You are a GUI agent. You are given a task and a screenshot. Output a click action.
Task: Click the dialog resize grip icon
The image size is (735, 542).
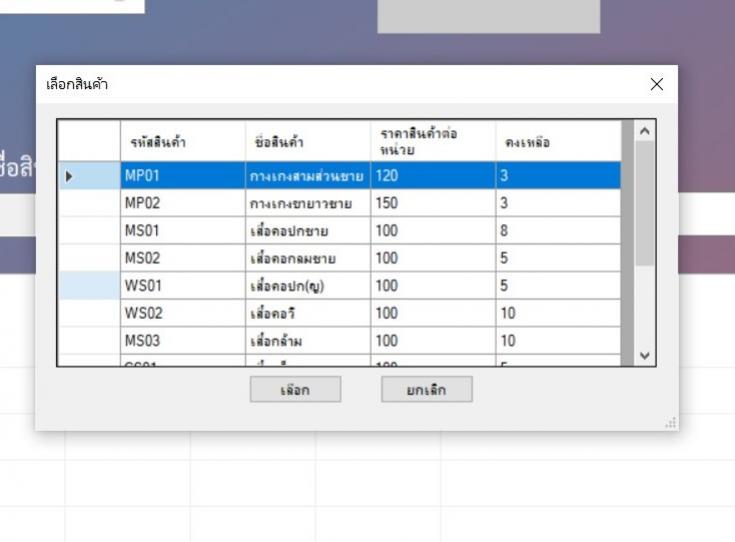pyautogui.click(x=671, y=422)
